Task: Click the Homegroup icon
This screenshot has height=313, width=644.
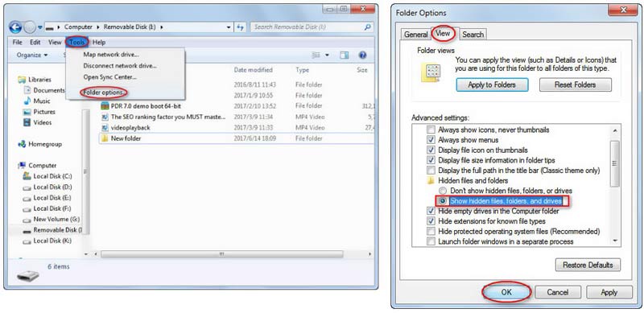Action: [x=22, y=144]
